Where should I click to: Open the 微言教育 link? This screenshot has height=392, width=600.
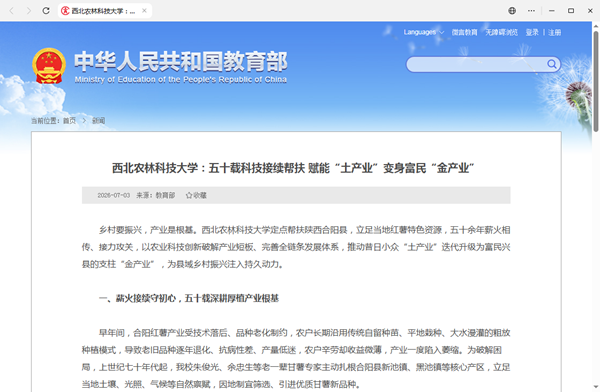[x=465, y=32]
